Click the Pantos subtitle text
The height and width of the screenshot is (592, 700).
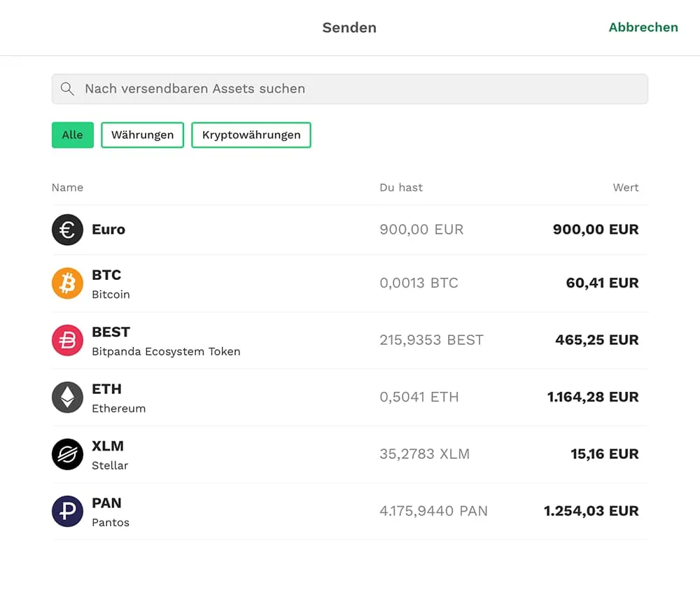[x=111, y=523]
